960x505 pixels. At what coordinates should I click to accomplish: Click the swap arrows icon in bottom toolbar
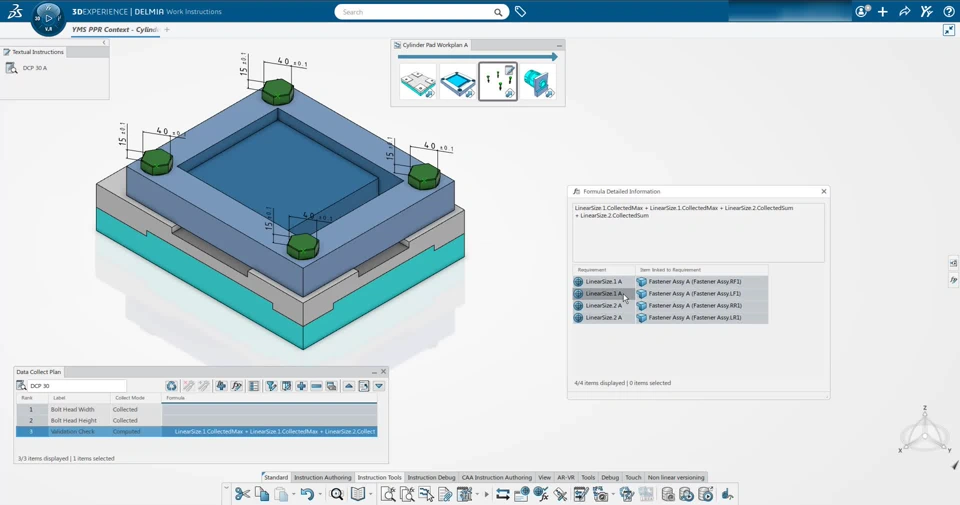coord(503,494)
